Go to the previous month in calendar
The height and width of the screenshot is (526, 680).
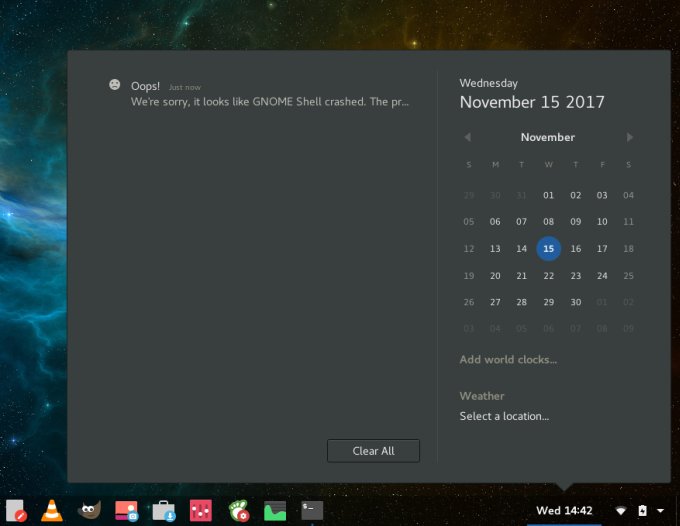pyautogui.click(x=468, y=137)
